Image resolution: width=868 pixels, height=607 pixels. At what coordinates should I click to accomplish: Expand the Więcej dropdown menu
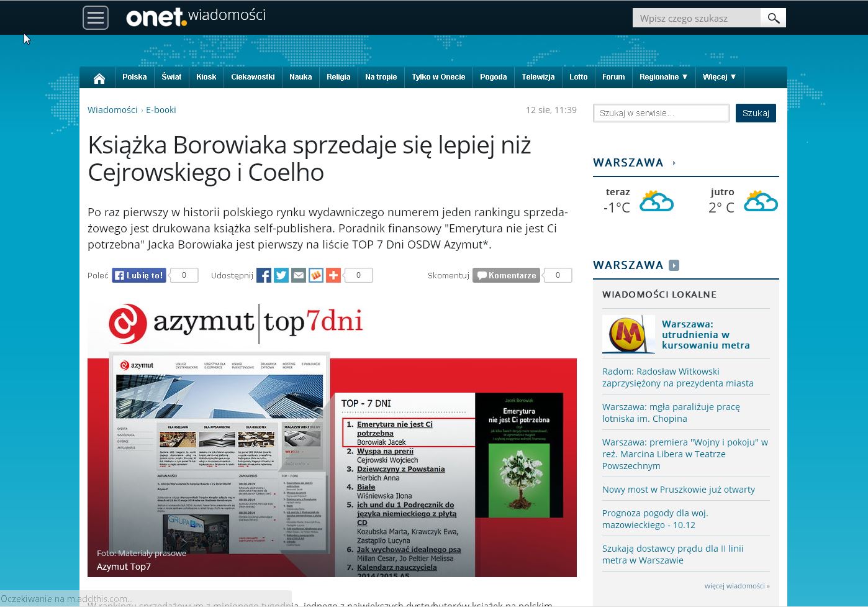pos(720,77)
